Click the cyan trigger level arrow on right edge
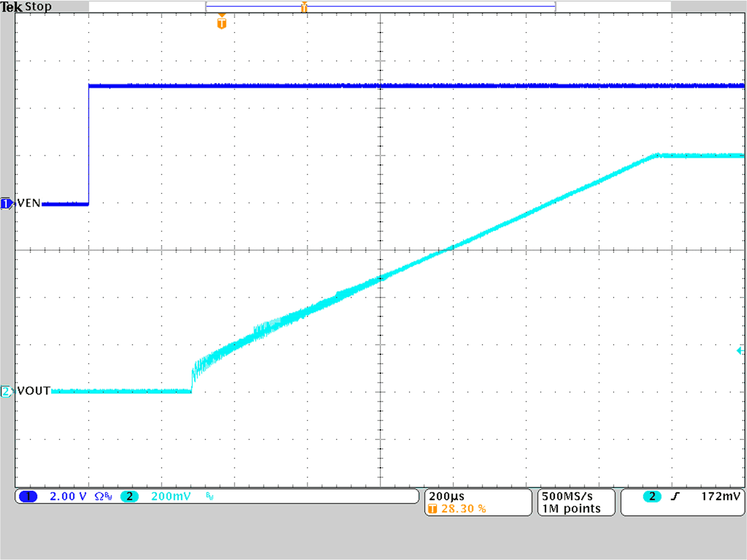The height and width of the screenshot is (560, 747). [741, 350]
